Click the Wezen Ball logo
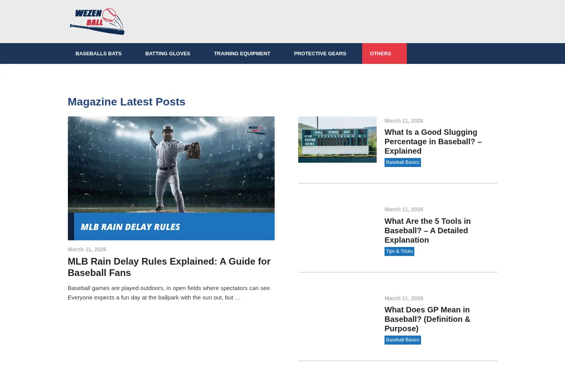This screenshot has width=565, height=392. (97, 22)
